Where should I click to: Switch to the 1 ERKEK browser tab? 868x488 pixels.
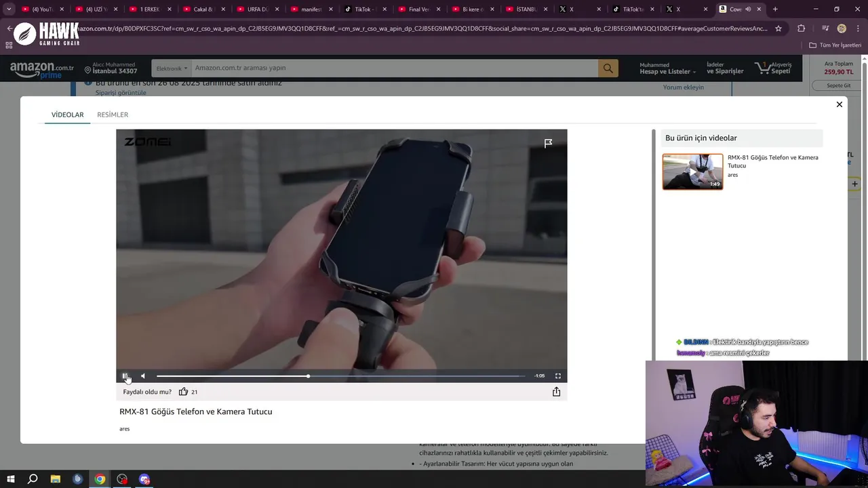click(149, 9)
